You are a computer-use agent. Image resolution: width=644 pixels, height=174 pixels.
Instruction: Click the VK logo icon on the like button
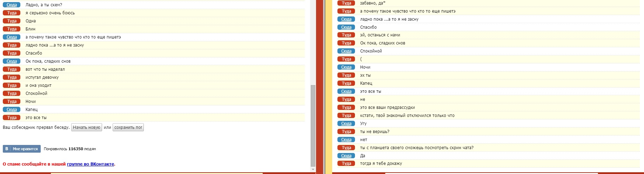click(x=7, y=149)
